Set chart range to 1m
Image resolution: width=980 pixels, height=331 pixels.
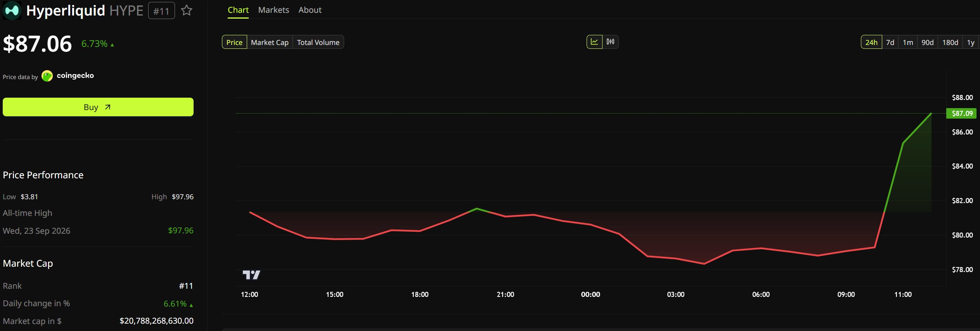(x=908, y=42)
